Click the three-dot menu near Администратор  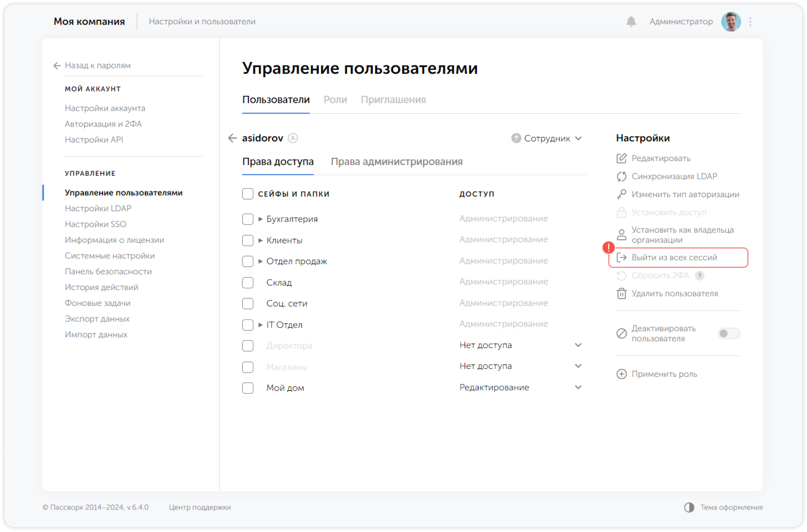750,21
